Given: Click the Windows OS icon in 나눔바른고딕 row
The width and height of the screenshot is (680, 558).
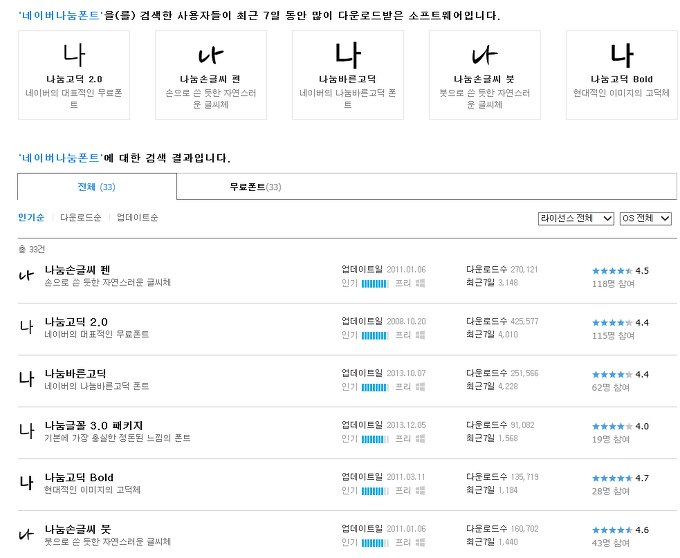Looking at the screenshot, I should pyautogui.click(x=420, y=387).
